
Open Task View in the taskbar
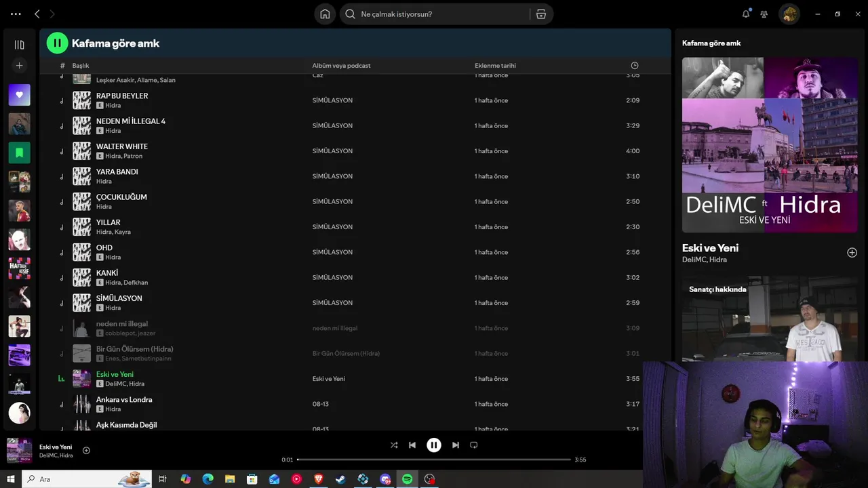[x=163, y=479]
